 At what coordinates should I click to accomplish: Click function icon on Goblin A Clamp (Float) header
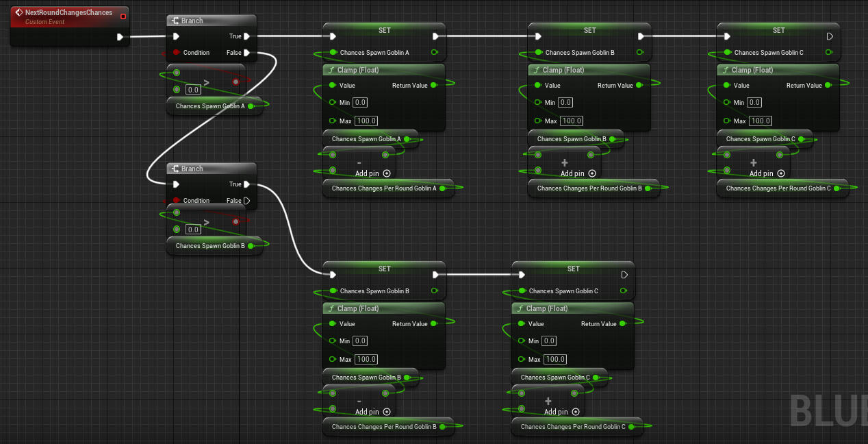[330, 70]
